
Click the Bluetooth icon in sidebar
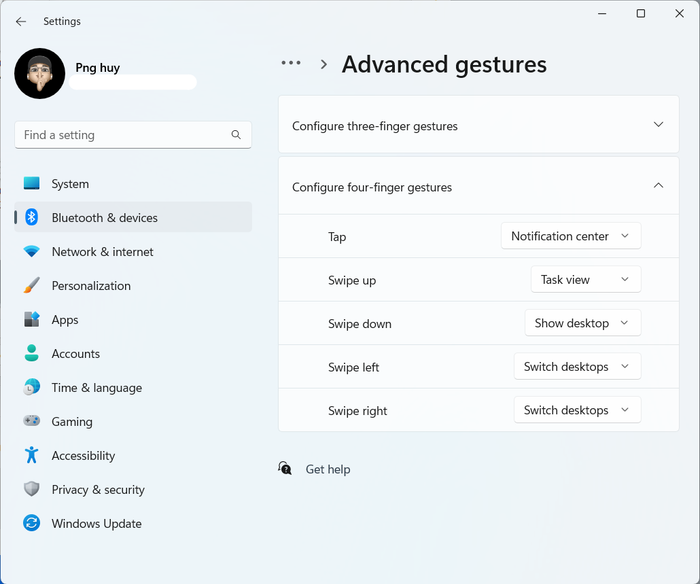click(32, 217)
